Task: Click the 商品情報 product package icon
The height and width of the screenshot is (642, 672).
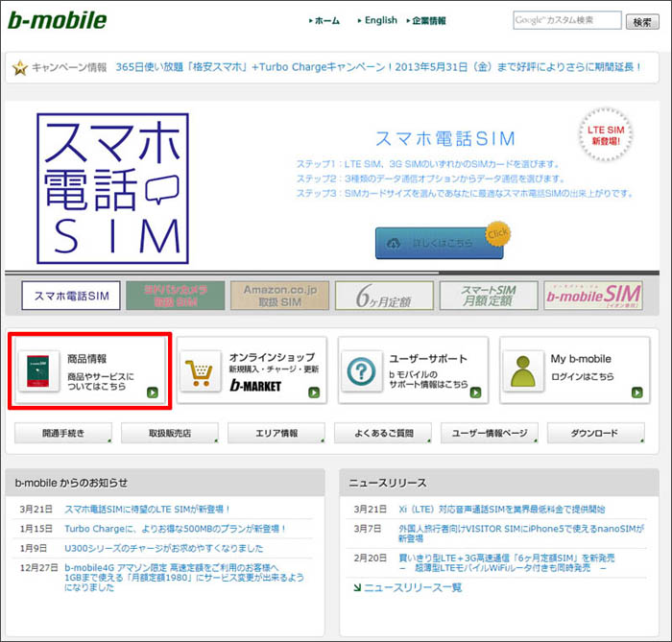Action: (x=38, y=370)
